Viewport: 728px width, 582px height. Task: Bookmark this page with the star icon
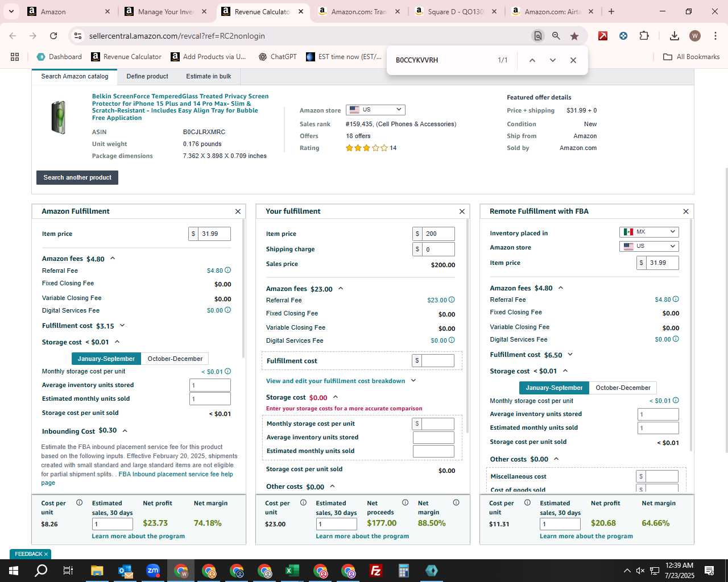click(574, 36)
